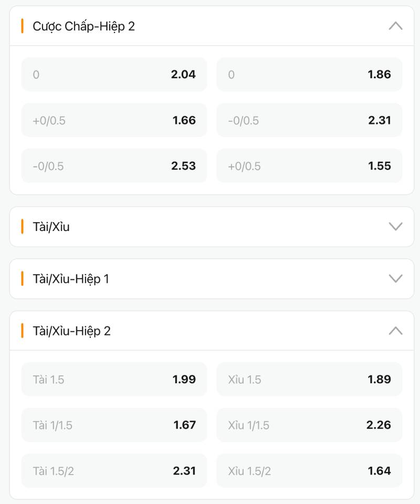Image resolution: width=420 pixels, height=504 pixels.
Task: Bet on Tài 1.5 at 1.99
Action: 114,379
